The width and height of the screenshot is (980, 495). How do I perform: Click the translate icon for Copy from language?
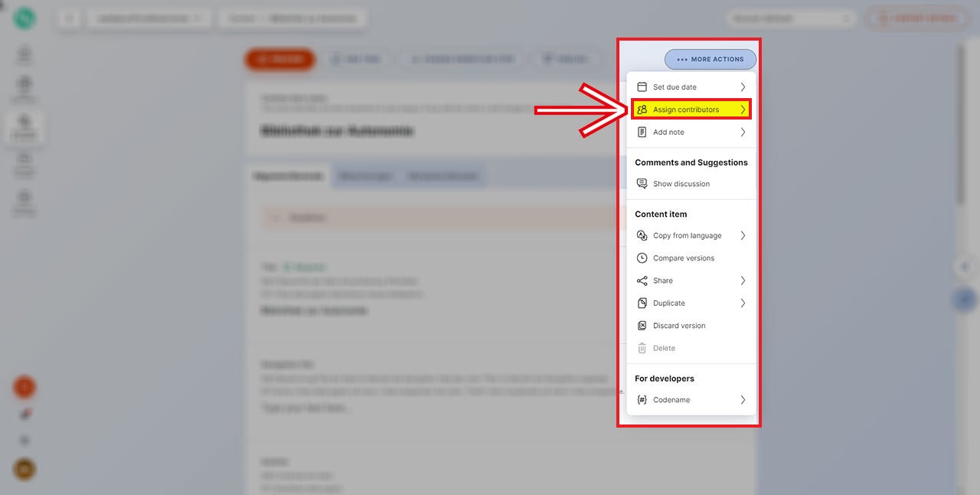click(x=642, y=236)
